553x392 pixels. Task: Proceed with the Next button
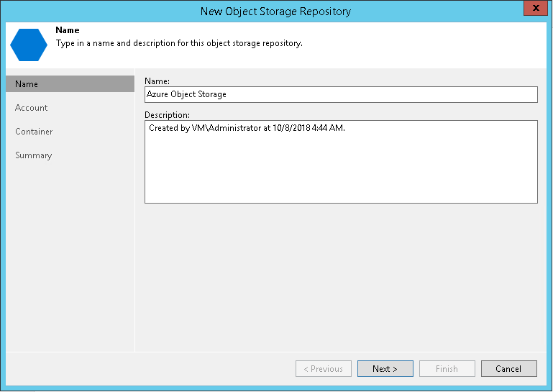pyautogui.click(x=385, y=369)
